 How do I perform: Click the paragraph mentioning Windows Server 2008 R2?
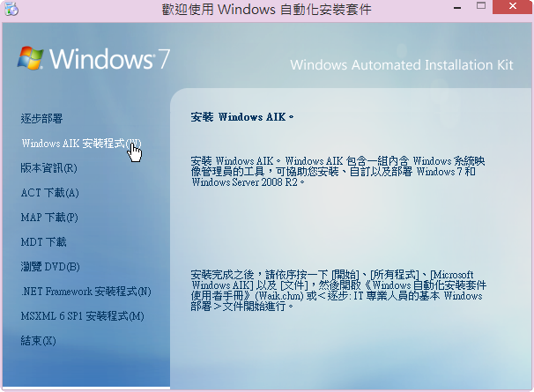coord(337,171)
